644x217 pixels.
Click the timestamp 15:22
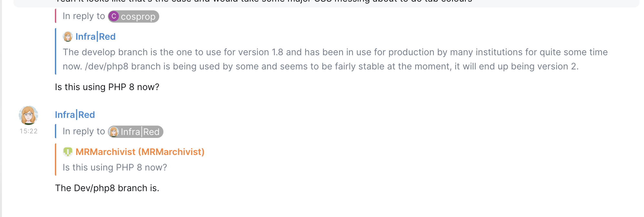pos(28,131)
